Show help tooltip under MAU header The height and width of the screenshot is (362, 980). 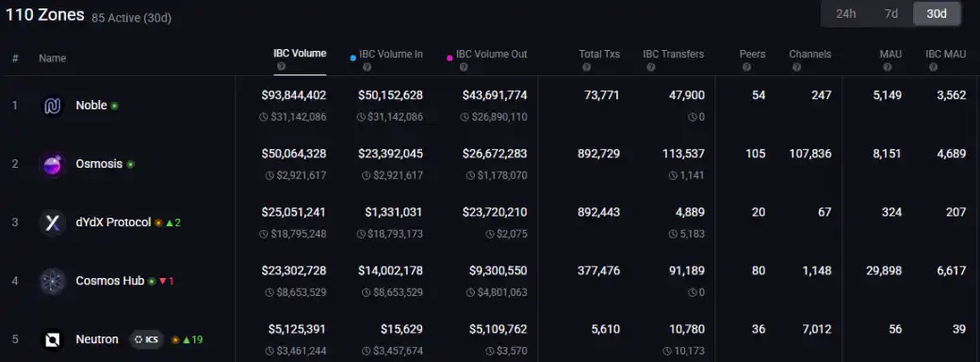888,67
